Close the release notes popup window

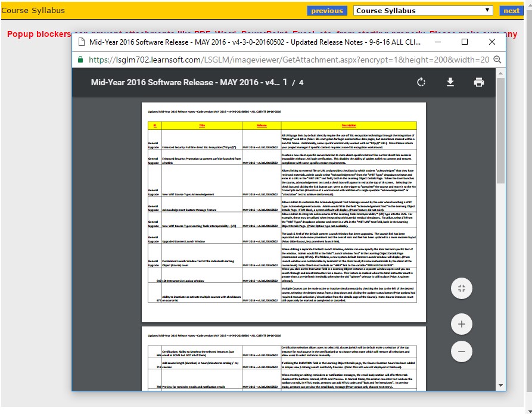(492, 42)
